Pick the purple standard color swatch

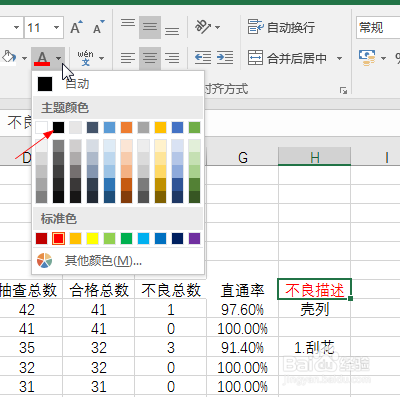194,238
